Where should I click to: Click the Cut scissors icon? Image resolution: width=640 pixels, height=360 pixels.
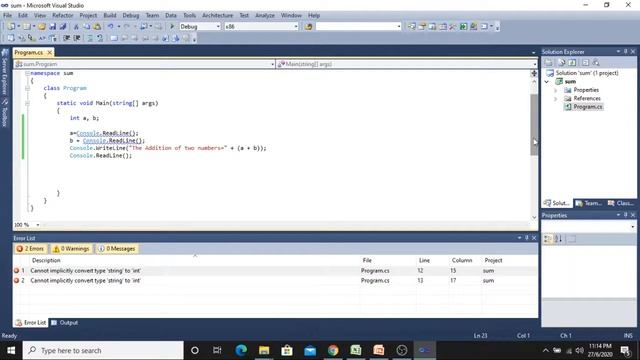76,27
